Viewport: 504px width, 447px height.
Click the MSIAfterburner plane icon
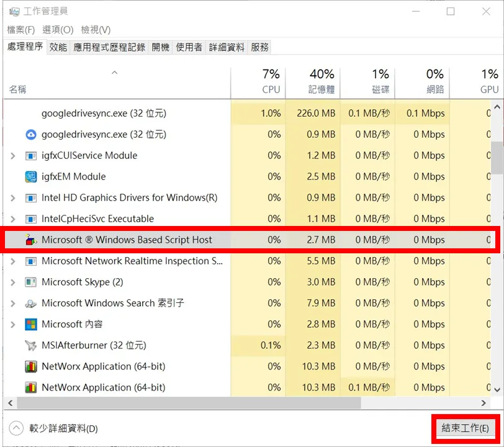pos(31,345)
